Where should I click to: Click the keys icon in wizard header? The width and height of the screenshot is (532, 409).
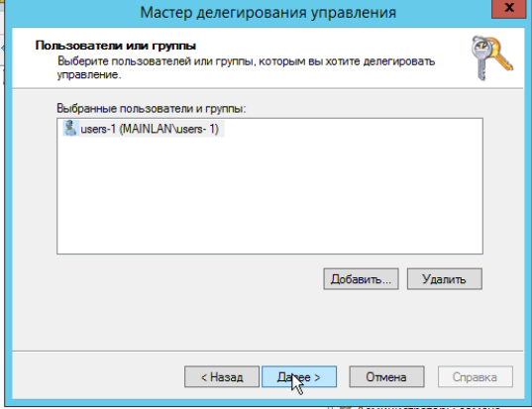[492, 58]
